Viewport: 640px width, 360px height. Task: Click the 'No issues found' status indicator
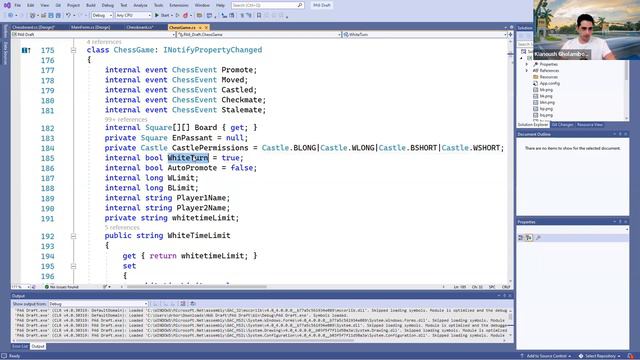pyautogui.click(x=62, y=287)
